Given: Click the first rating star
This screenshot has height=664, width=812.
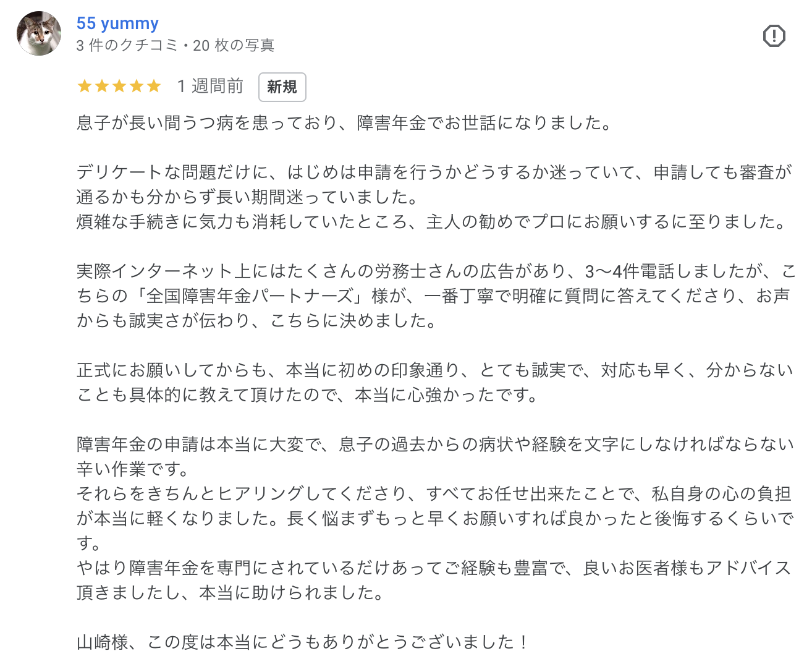Looking at the screenshot, I should (x=84, y=87).
